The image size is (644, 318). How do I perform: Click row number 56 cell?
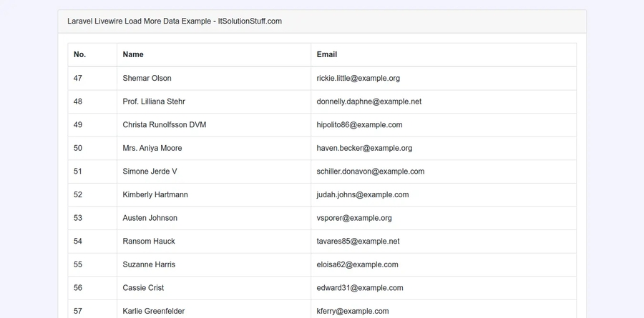click(78, 288)
